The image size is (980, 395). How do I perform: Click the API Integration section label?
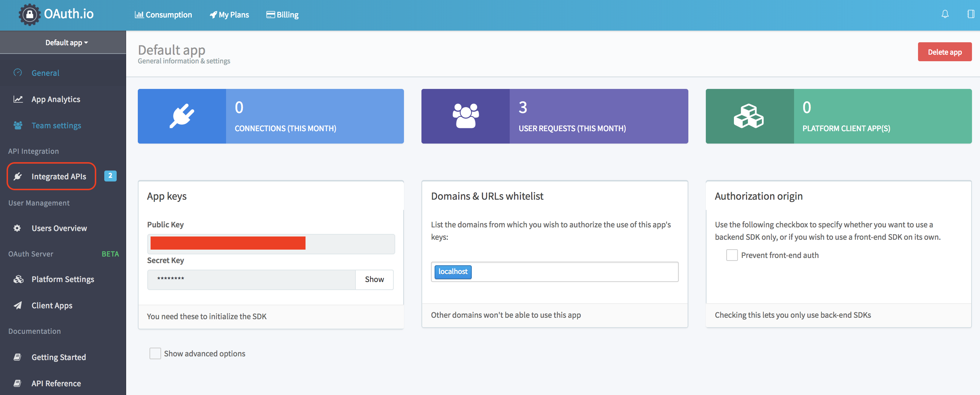coord(34,151)
